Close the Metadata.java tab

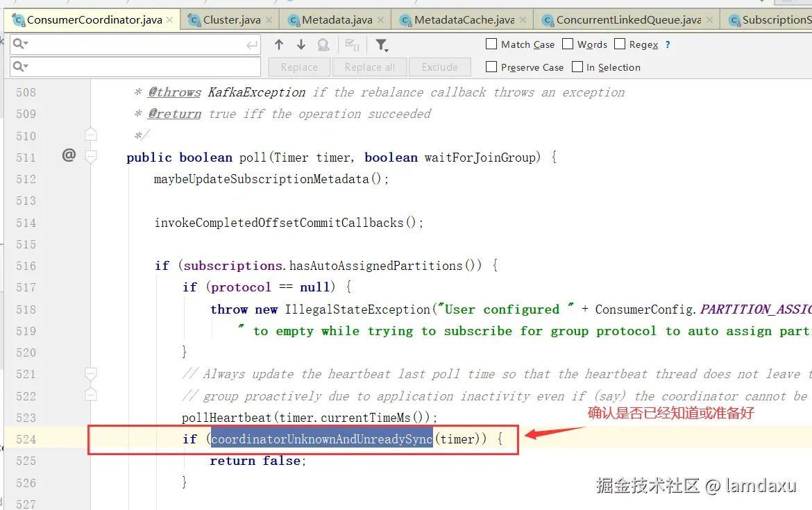point(380,19)
